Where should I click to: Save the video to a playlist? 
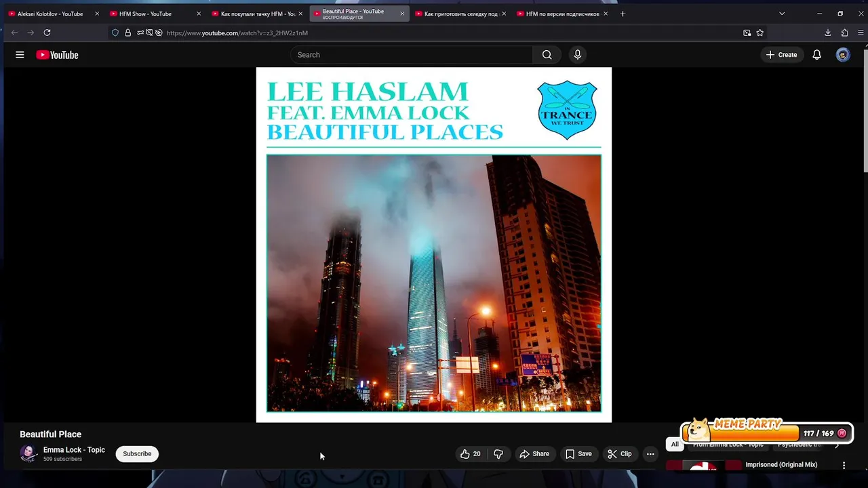tap(578, 454)
